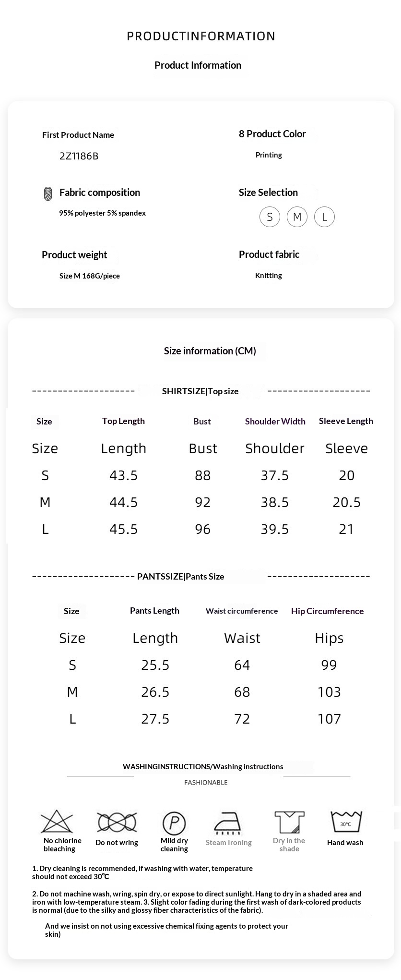The width and height of the screenshot is (401, 980).
Task: Click the Top Length column header
Action: point(123,421)
